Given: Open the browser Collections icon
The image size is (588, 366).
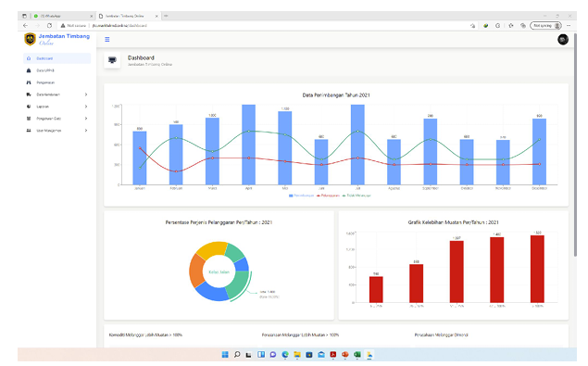Looking at the screenshot, I should pos(523,26).
